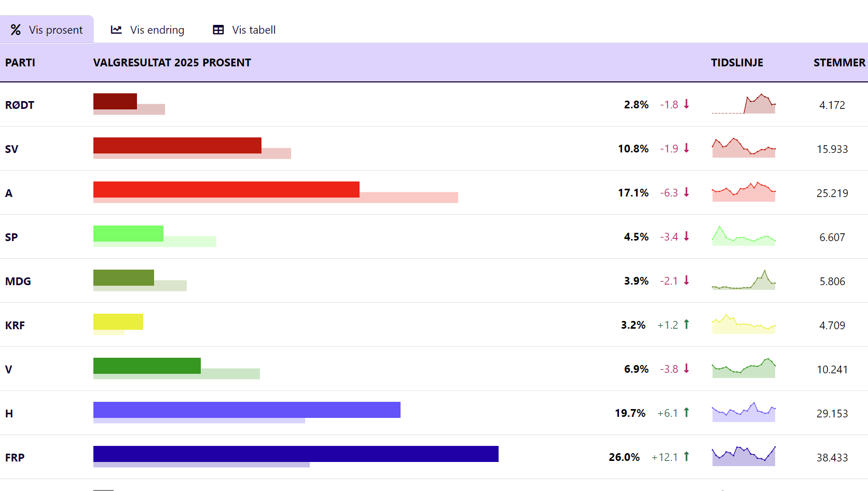Click the TIDSLINJE column header
The height and width of the screenshot is (491, 868).
(737, 63)
